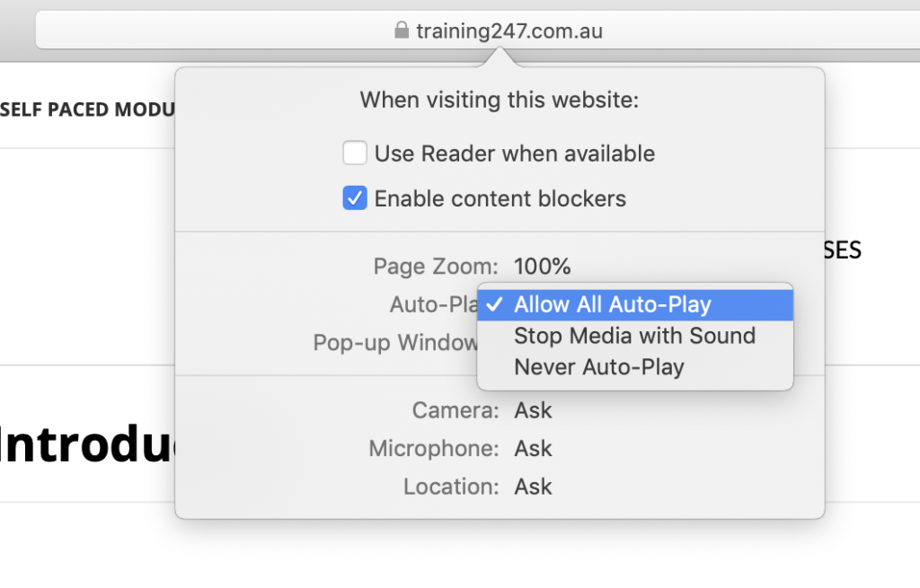Click the Page Zoom label
The height and width of the screenshot is (588, 920).
(x=435, y=267)
